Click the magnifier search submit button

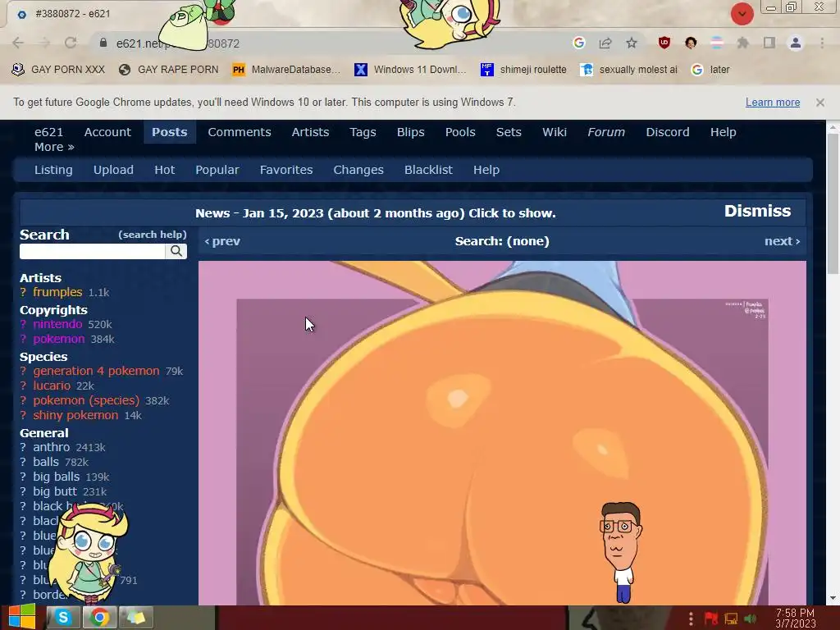(176, 251)
